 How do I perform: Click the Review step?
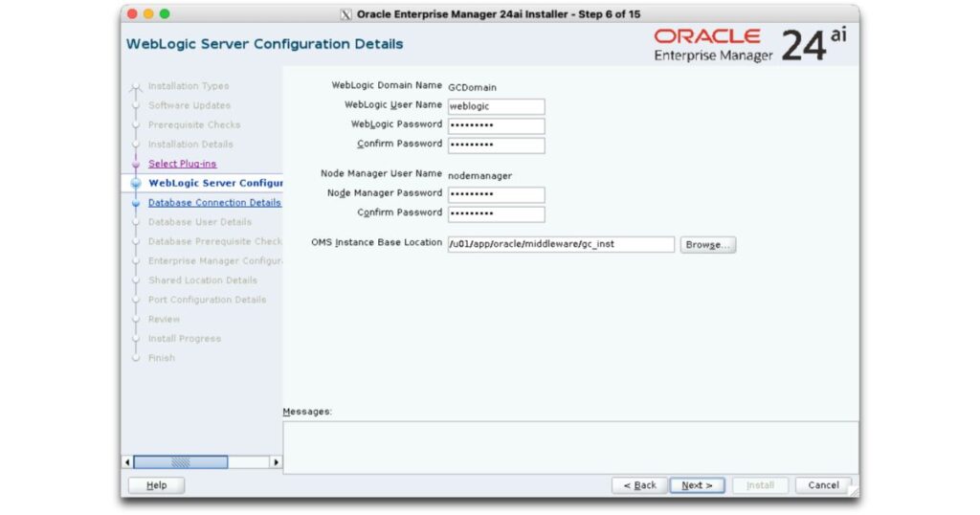[164, 319]
